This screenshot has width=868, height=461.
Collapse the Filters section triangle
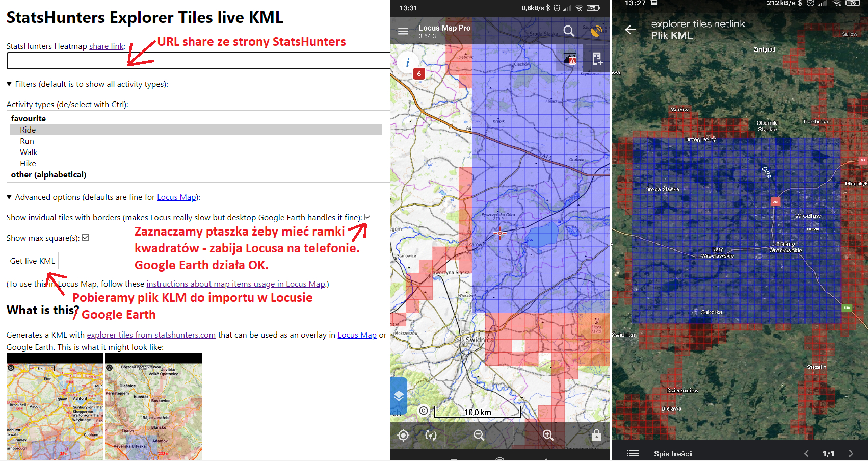(x=9, y=84)
